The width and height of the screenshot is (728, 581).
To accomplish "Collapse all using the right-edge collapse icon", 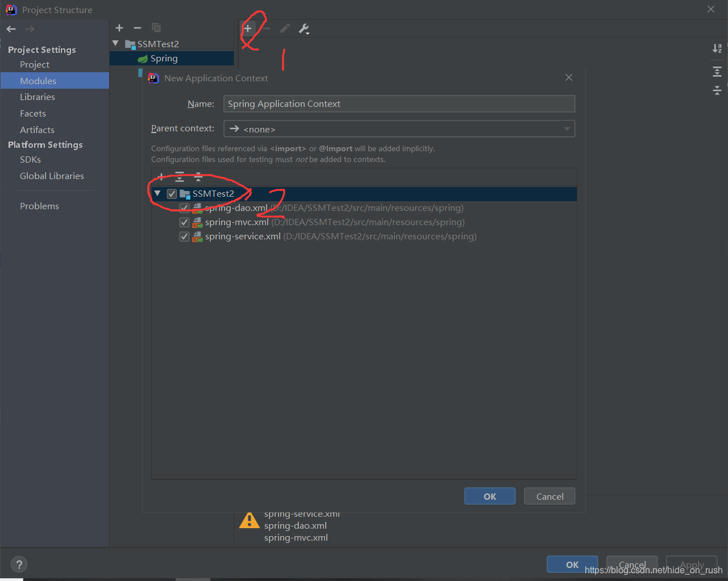I will [717, 90].
